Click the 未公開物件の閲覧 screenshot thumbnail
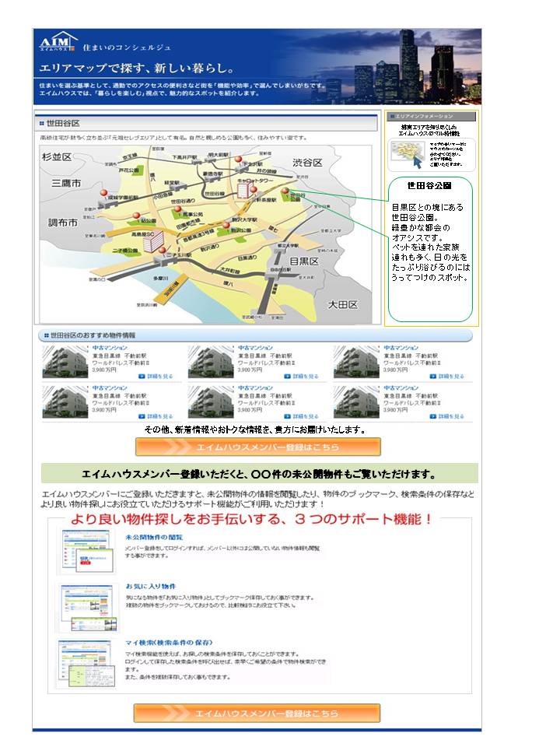This screenshot has width=560, height=747. coord(86,551)
